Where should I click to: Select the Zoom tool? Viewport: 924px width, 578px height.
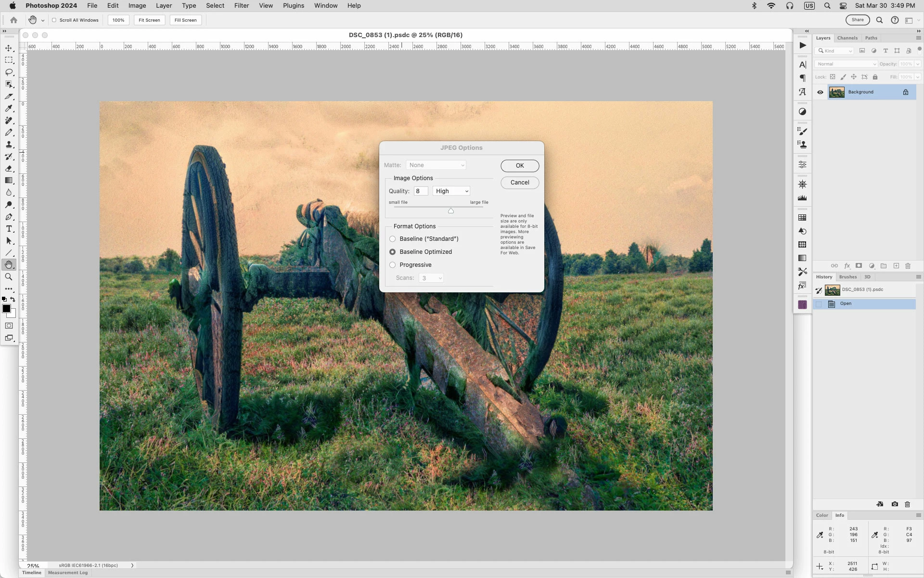pyautogui.click(x=9, y=277)
